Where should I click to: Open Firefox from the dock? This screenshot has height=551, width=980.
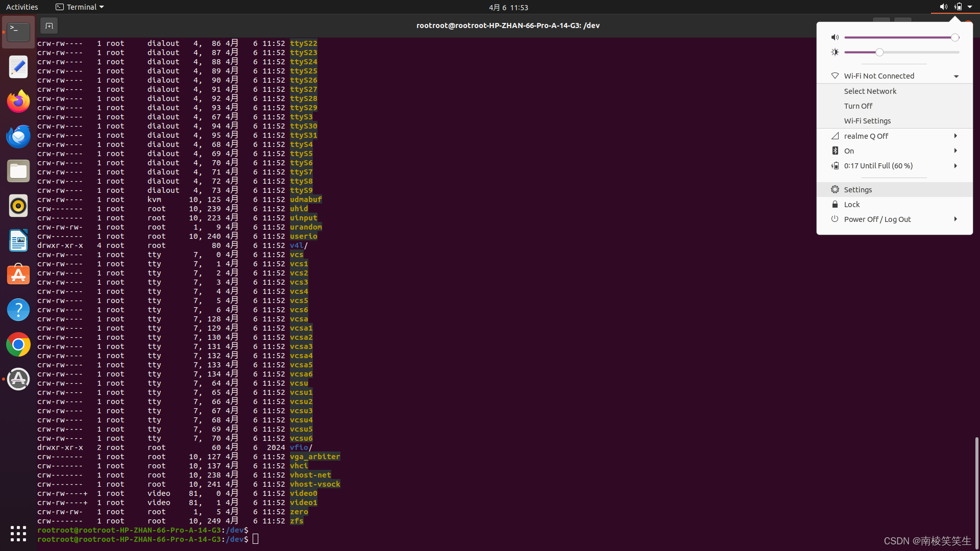[x=18, y=102]
